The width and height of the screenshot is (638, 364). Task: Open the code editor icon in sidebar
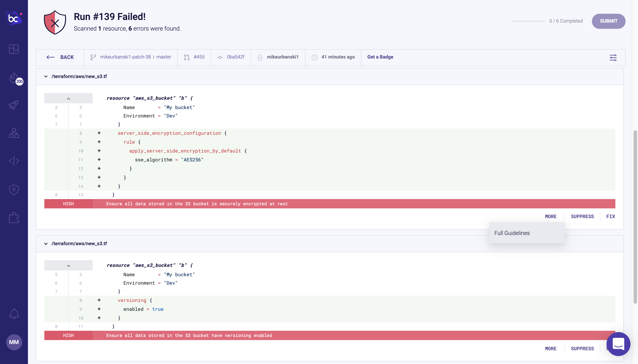pyautogui.click(x=14, y=161)
